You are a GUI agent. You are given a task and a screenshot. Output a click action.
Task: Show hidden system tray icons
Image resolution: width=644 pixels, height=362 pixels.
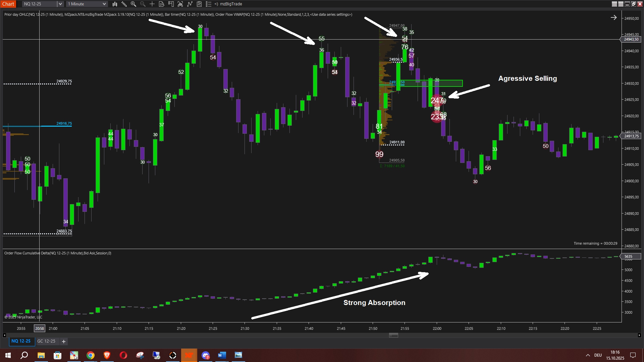click(x=588, y=355)
